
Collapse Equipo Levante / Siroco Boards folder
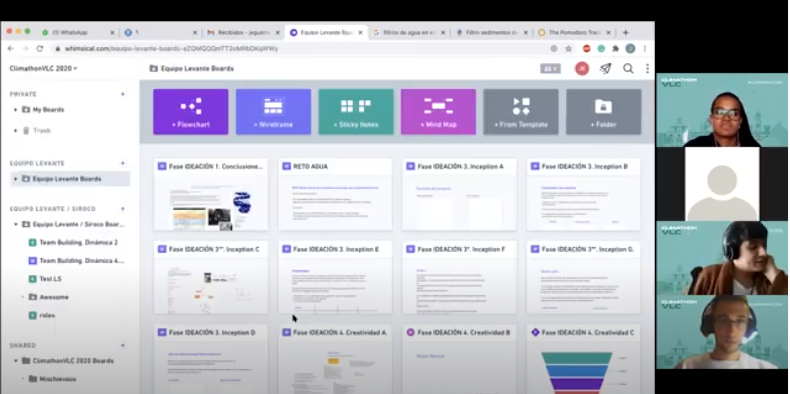16,224
